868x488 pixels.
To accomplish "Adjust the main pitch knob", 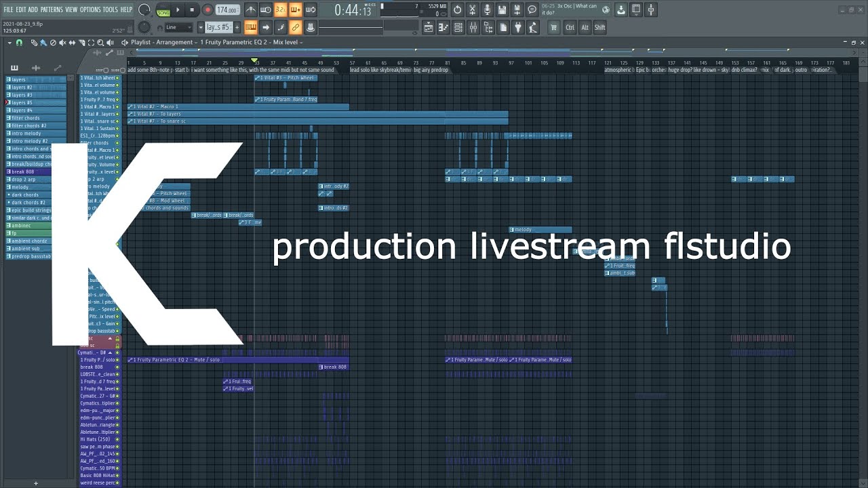I will [x=144, y=27].
